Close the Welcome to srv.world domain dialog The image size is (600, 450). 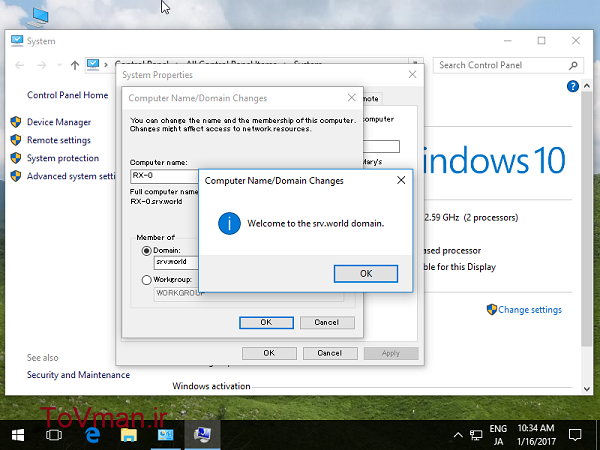click(401, 180)
